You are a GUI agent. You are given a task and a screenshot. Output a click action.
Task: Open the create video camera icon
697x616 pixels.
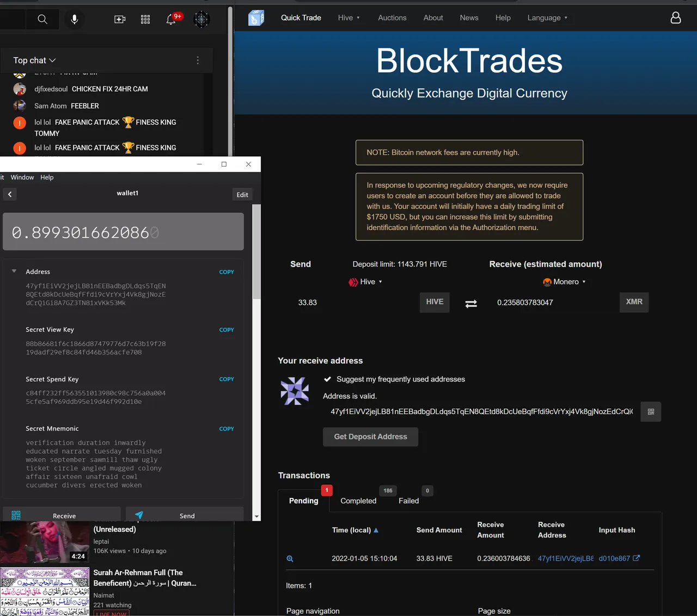(120, 20)
